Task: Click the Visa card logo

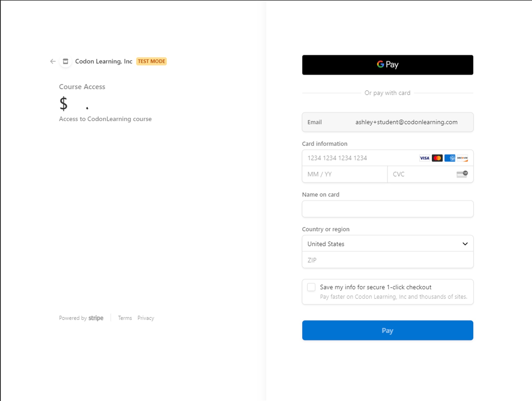Action: point(424,158)
